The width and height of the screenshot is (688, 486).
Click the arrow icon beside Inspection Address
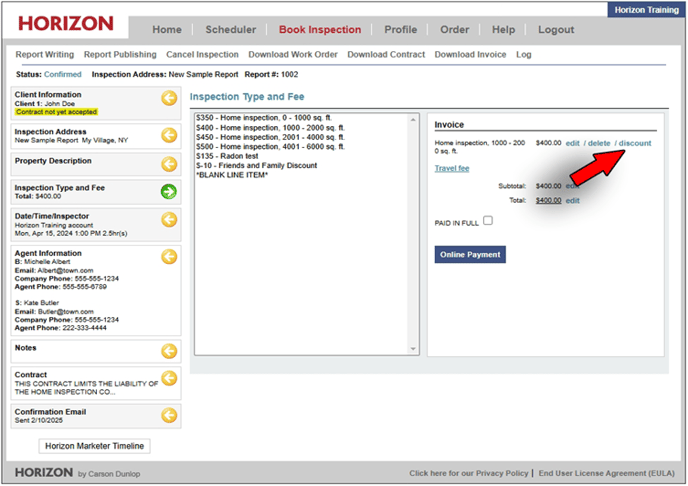(169, 134)
